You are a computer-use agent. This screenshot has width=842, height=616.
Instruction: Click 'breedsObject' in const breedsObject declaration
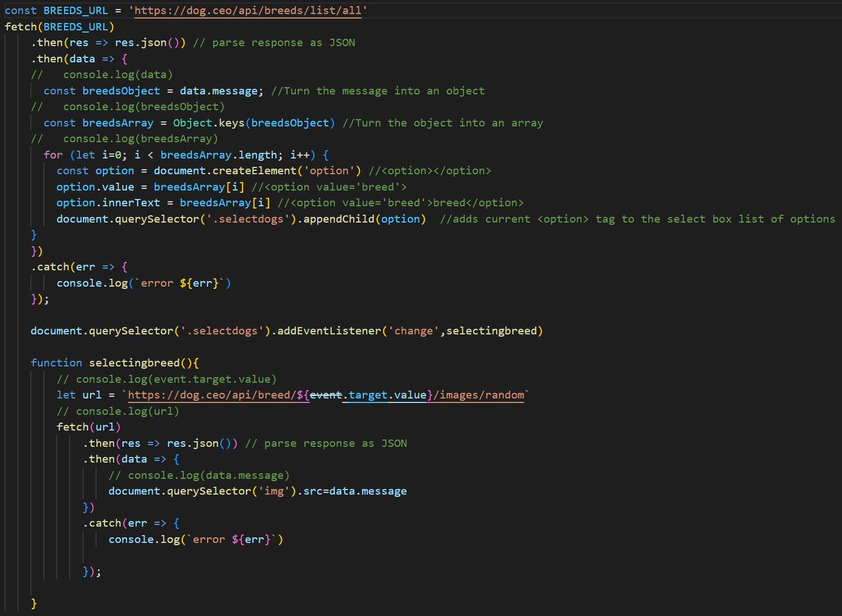[x=121, y=91]
